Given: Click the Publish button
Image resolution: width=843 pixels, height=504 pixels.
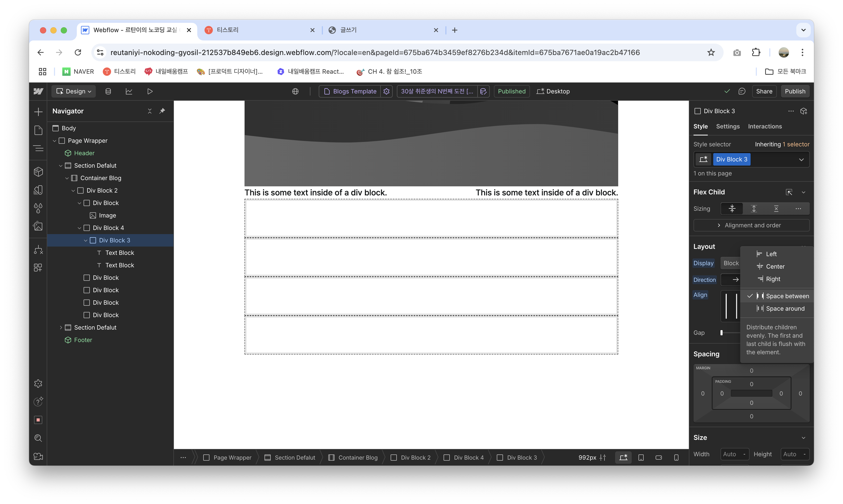Looking at the screenshot, I should click(x=795, y=91).
